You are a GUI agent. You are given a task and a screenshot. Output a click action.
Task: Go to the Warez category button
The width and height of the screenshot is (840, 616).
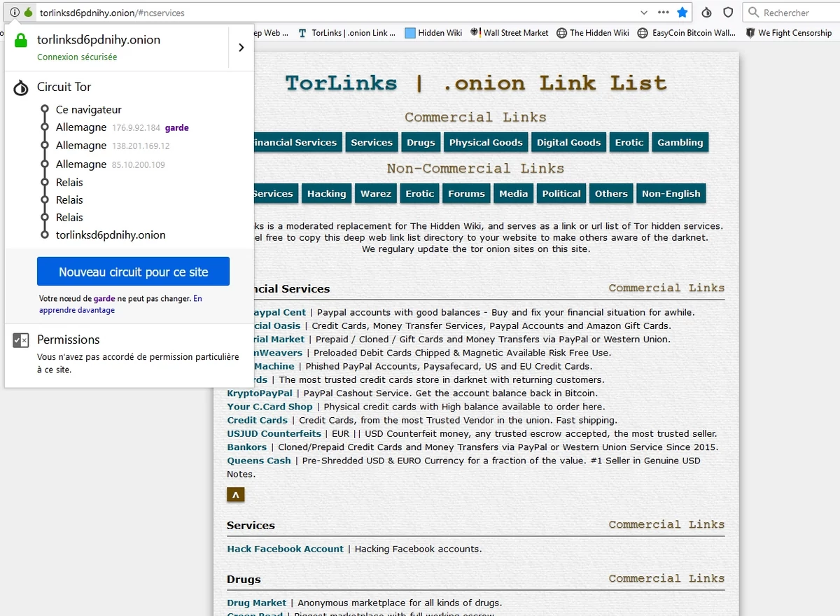376,193
